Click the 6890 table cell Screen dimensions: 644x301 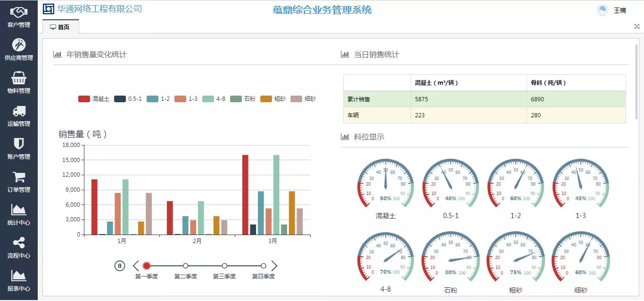[576, 99]
